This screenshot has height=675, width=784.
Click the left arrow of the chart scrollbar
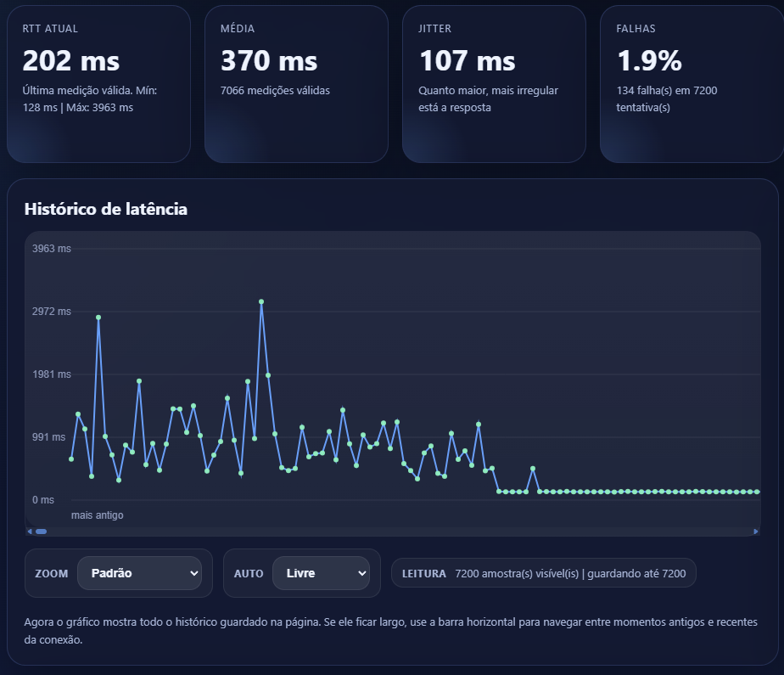(x=30, y=532)
